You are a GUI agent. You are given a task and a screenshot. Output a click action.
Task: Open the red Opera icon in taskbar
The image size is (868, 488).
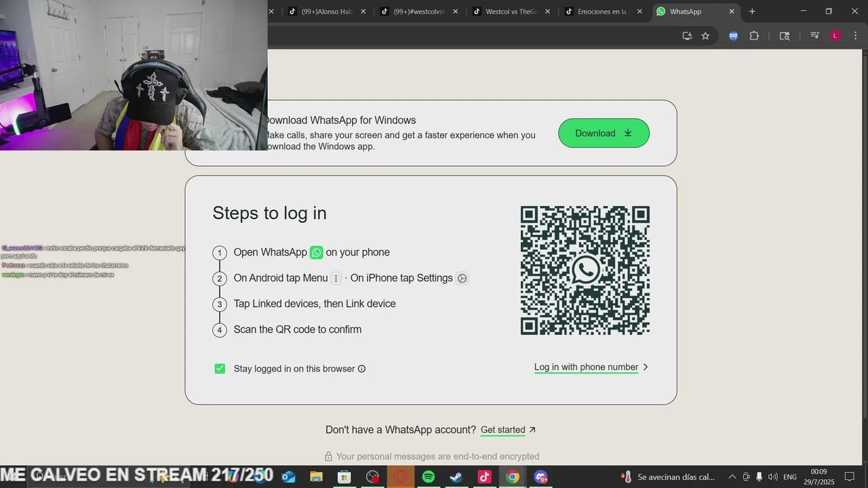400,477
